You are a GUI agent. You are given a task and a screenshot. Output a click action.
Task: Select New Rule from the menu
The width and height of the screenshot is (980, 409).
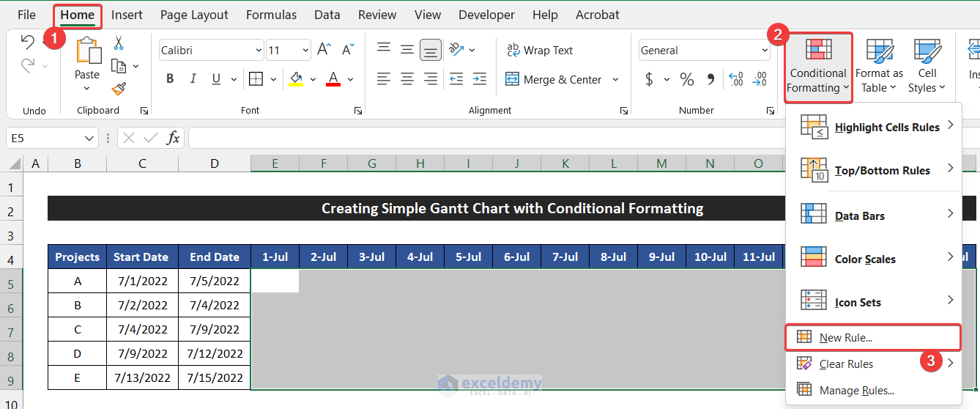[x=846, y=338]
